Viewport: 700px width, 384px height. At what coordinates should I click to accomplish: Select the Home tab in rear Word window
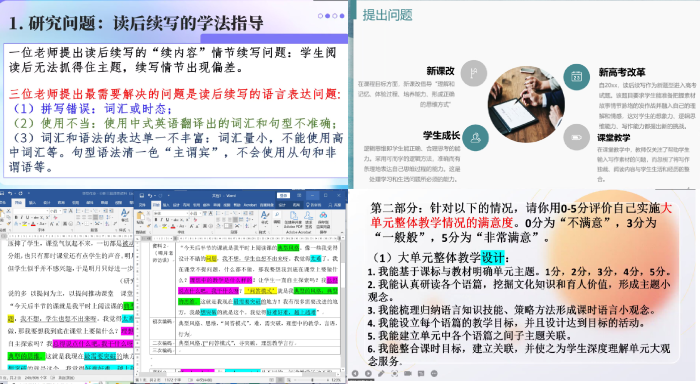click(18, 202)
